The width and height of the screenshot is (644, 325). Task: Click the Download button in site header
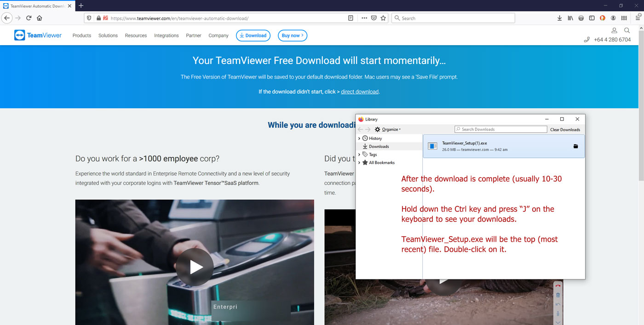(x=253, y=35)
